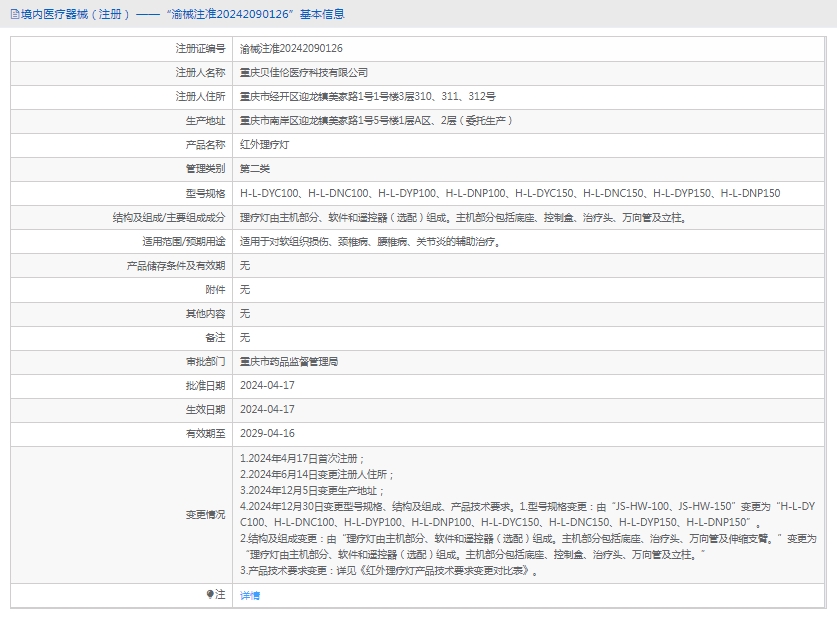837x617 pixels.
Task: Click the 生产地址 address text
Action: [376, 121]
